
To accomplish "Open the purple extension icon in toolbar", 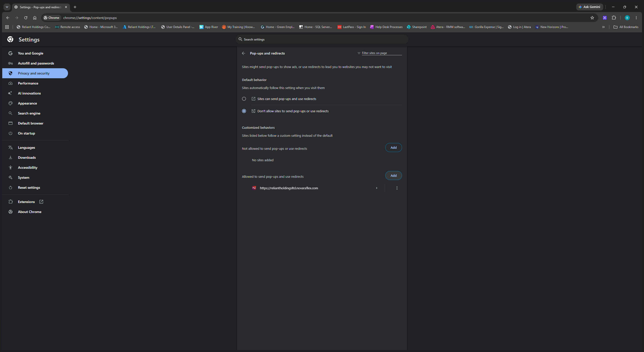I will click(x=604, y=18).
